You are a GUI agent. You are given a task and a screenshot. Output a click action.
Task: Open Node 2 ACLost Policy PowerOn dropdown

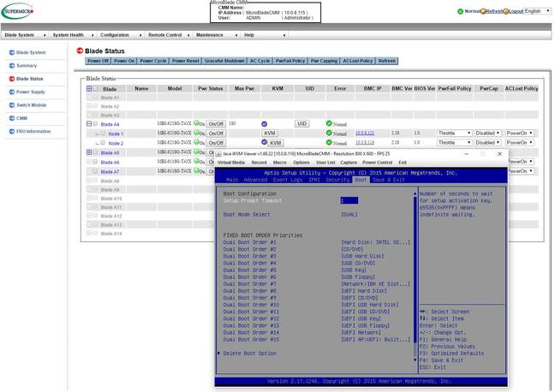point(520,143)
